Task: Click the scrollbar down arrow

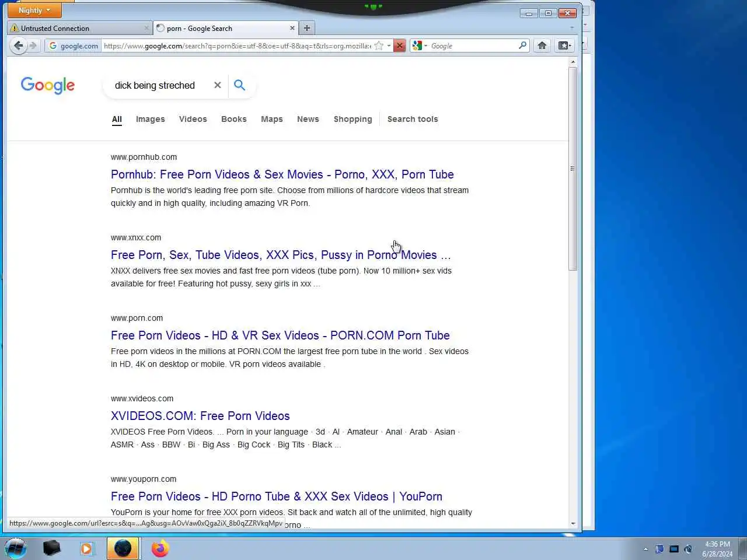Action: pyautogui.click(x=573, y=524)
